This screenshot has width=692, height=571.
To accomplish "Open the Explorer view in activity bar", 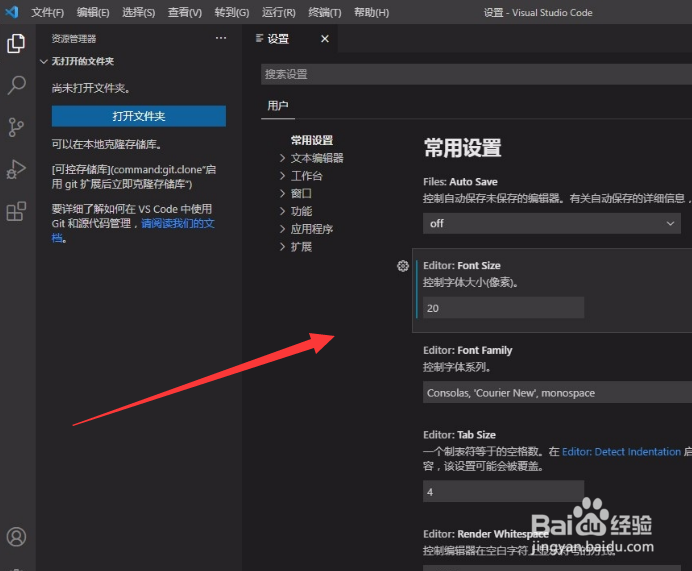I will [x=16, y=43].
